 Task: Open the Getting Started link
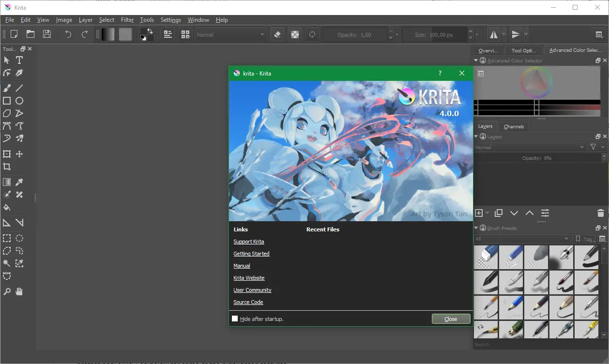point(251,254)
